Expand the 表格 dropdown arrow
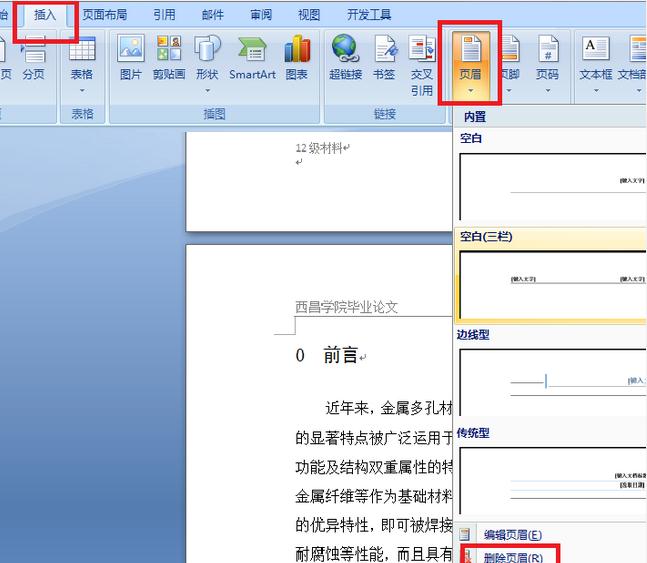The width and height of the screenshot is (647, 563). [82, 90]
